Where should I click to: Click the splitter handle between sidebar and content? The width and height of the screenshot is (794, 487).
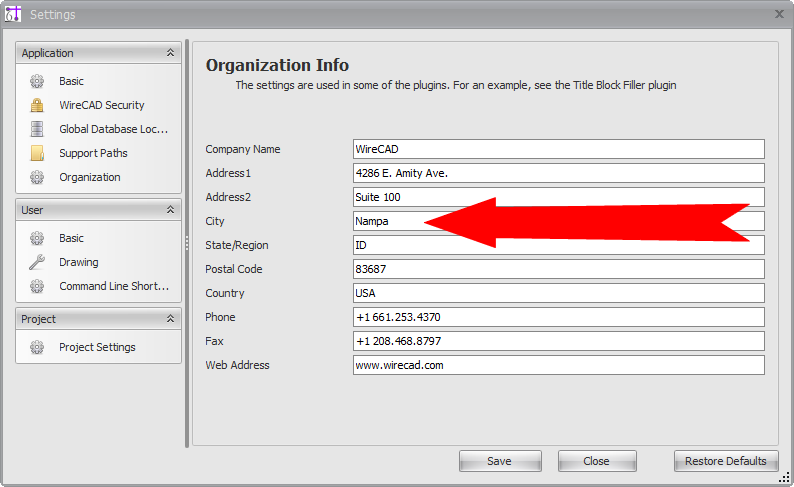[187, 244]
